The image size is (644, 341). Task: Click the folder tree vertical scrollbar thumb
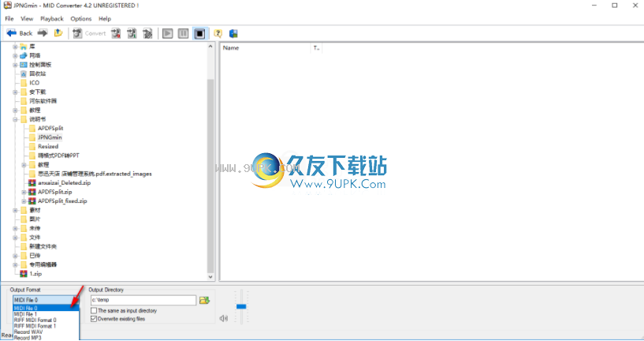[210, 176]
